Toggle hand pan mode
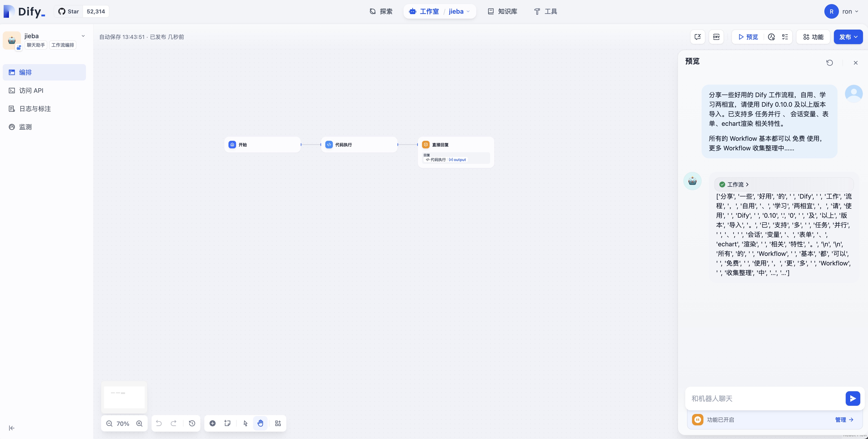This screenshot has height=439, width=868. (x=261, y=424)
